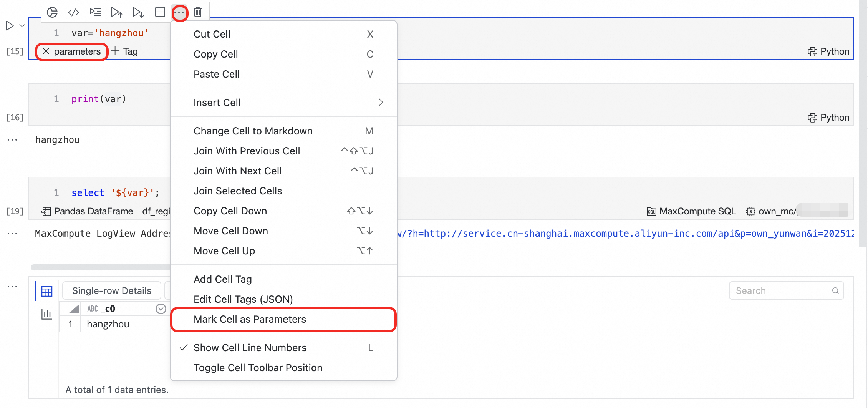Screen dimensions: 868x408
Task: Choose Mark Cell as Parameters
Action: coord(250,319)
